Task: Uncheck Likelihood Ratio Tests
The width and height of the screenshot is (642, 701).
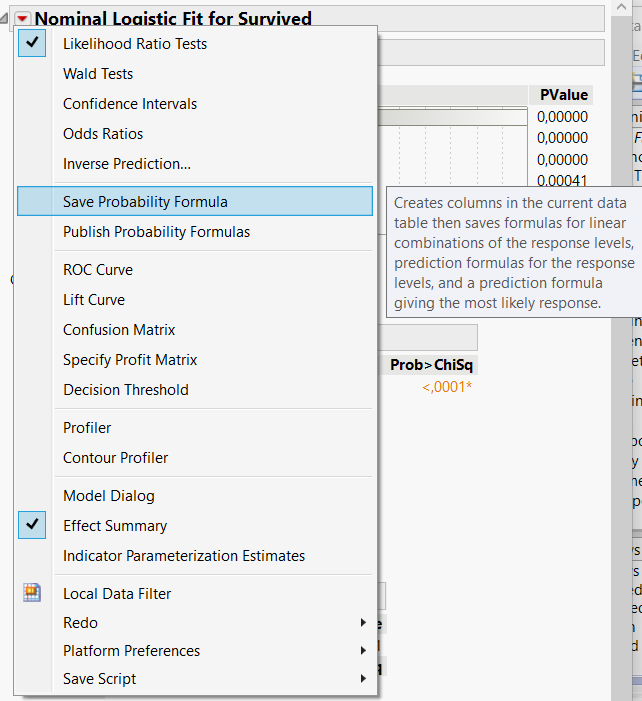Action: tap(135, 44)
